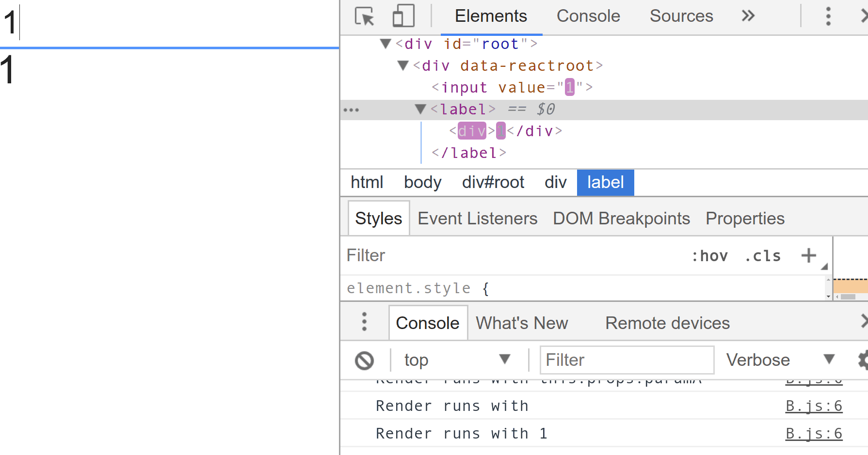Toggle element classes with .cls
This screenshot has width=868, height=455.
click(x=763, y=255)
